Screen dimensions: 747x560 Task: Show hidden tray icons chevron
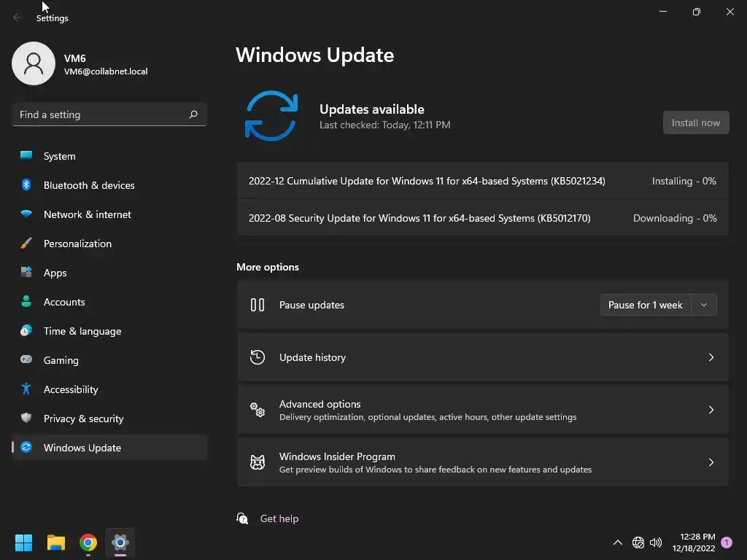click(x=617, y=542)
